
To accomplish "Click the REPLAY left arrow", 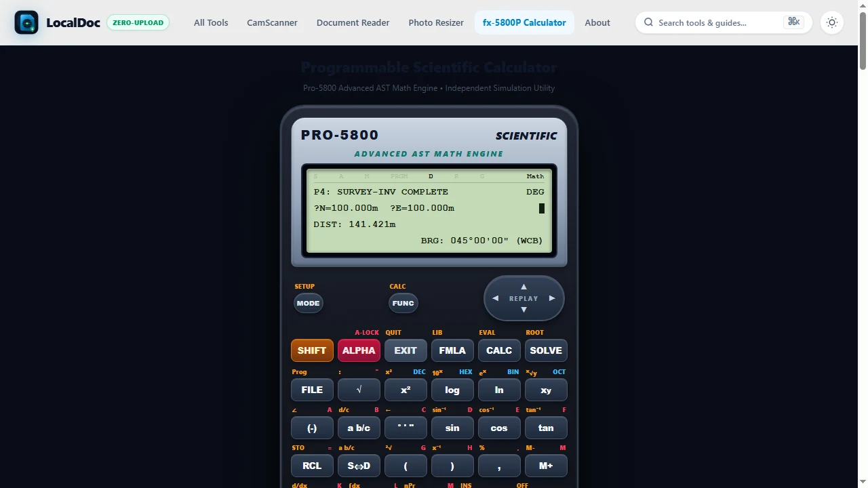I will click(x=495, y=298).
